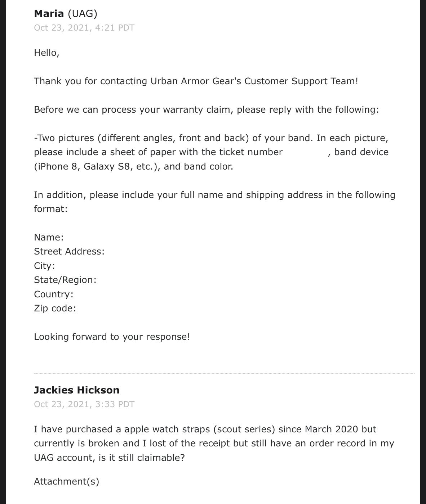The width and height of the screenshot is (426, 504).
Task: Click the 'Country:' field label
Action: point(54,294)
